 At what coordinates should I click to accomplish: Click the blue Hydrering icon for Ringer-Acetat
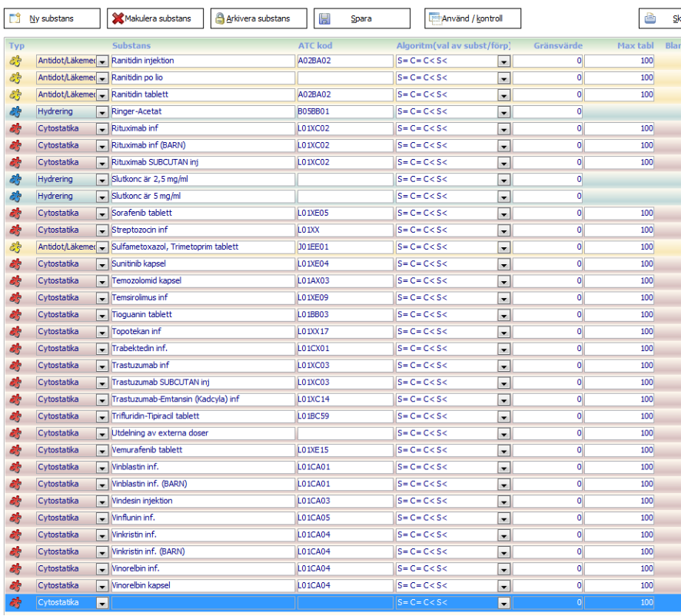tap(15, 111)
